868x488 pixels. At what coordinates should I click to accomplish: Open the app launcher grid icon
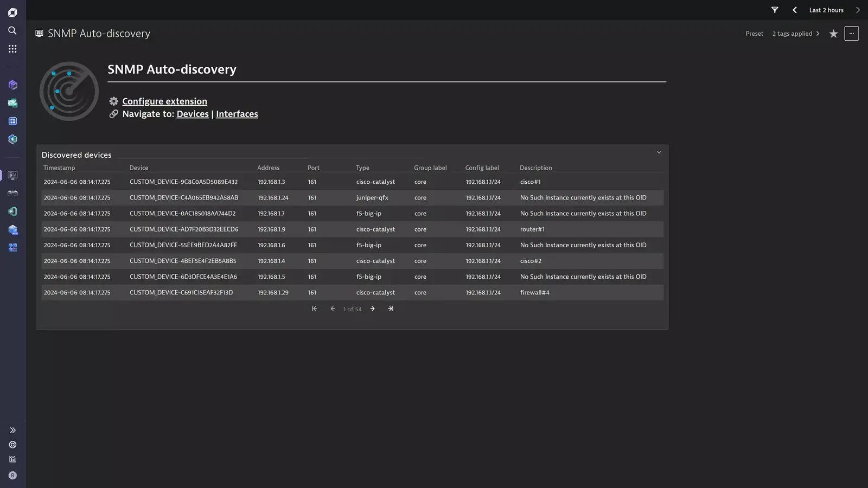[x=12, y=49]
